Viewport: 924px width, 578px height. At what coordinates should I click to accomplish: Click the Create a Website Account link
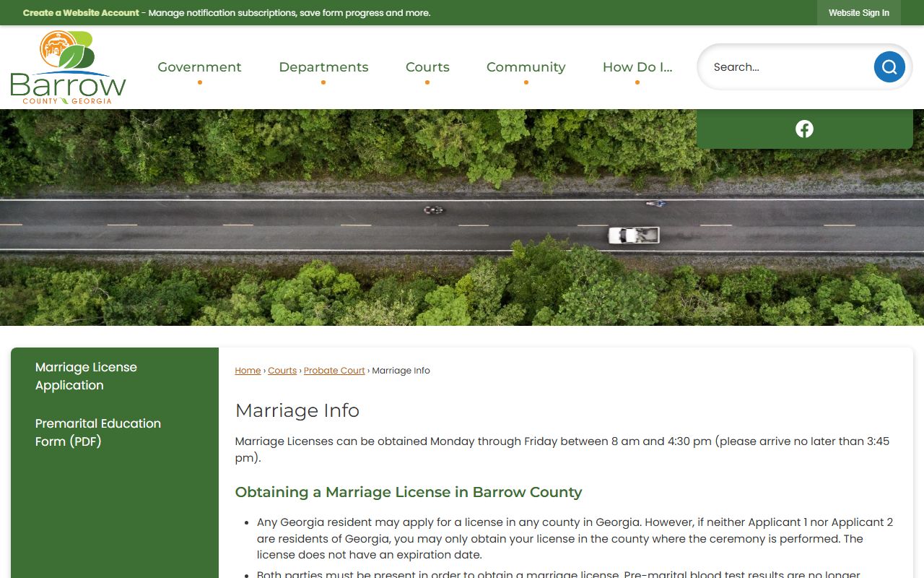click(81, 13)
